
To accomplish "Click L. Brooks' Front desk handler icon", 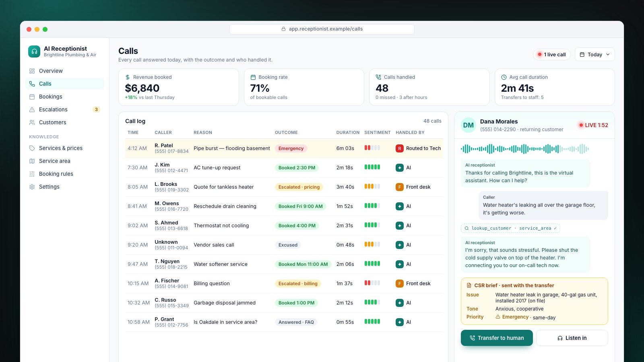I will point(400,187).
